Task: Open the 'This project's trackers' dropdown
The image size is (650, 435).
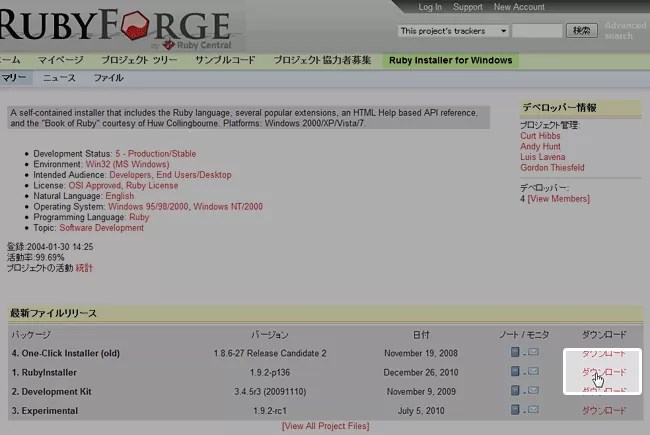Action: point(453,31)
